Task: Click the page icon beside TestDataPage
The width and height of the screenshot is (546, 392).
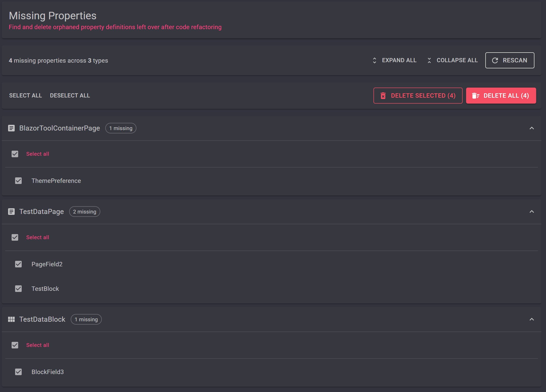Action: [11, 212]
